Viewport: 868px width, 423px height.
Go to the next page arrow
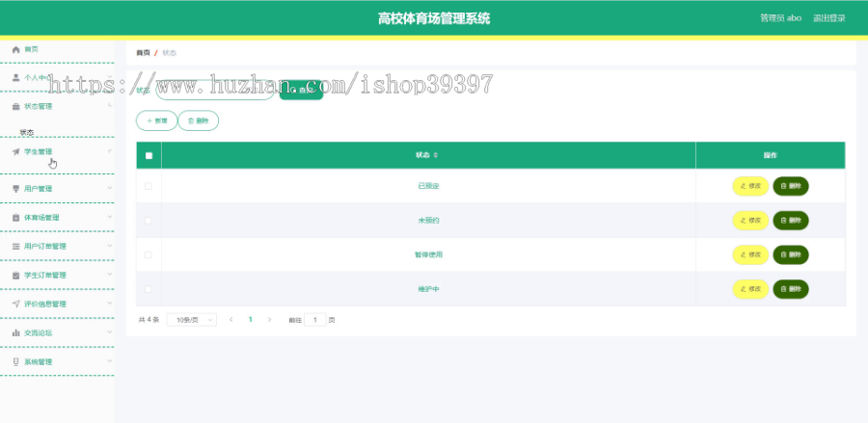pos(270,320)
